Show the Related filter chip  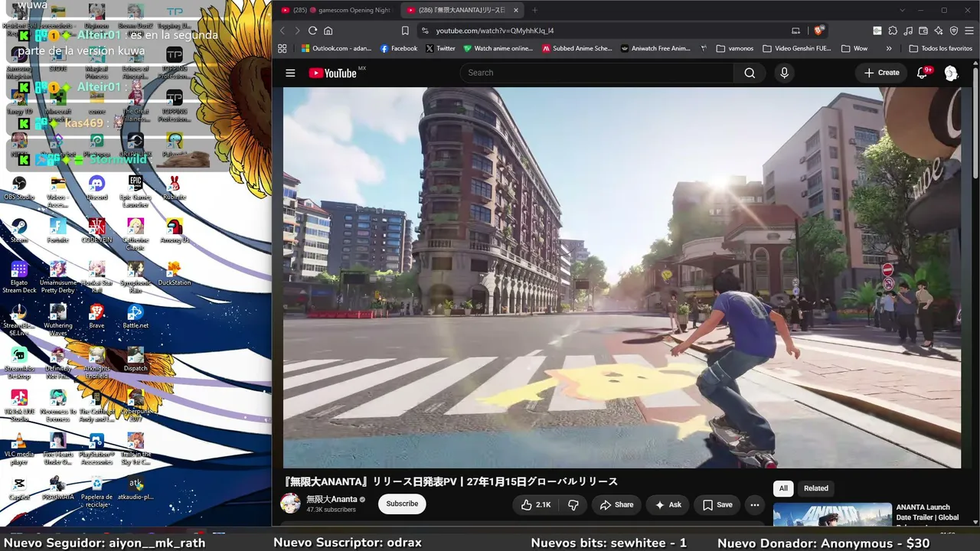point(816,488)
